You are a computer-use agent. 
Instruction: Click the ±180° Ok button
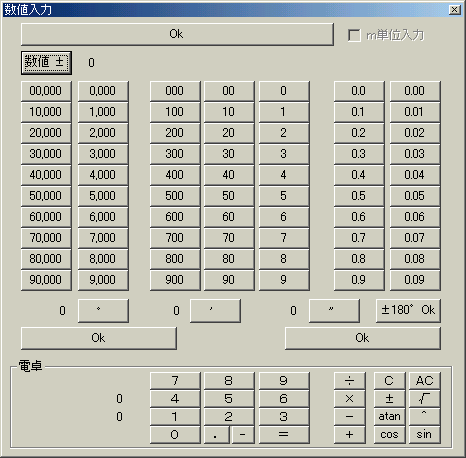(x=408, y=311)
